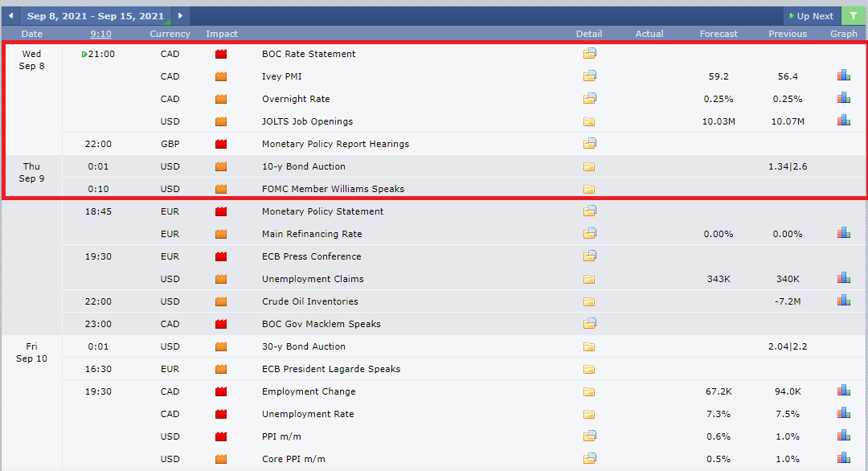The image size is (868, 471).
Task: Open detail folder for 10-y Bond Auction
Action: tap(589, 166)
